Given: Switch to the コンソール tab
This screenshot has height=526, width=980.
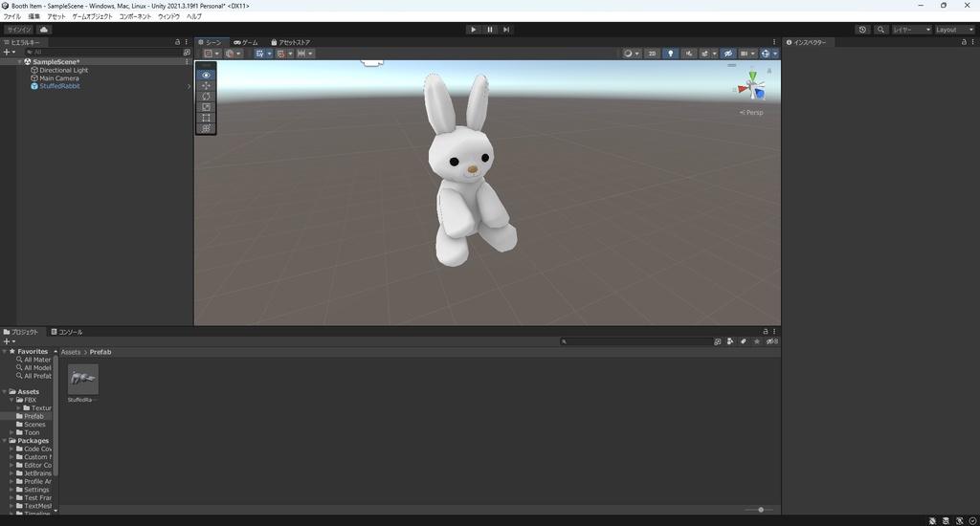Looking at the screenshot, I should (x=67, y=332).
